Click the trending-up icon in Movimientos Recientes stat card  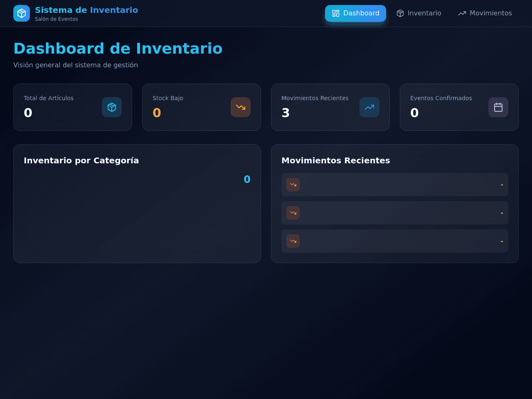pyautogui.click(x=369, y=107)
